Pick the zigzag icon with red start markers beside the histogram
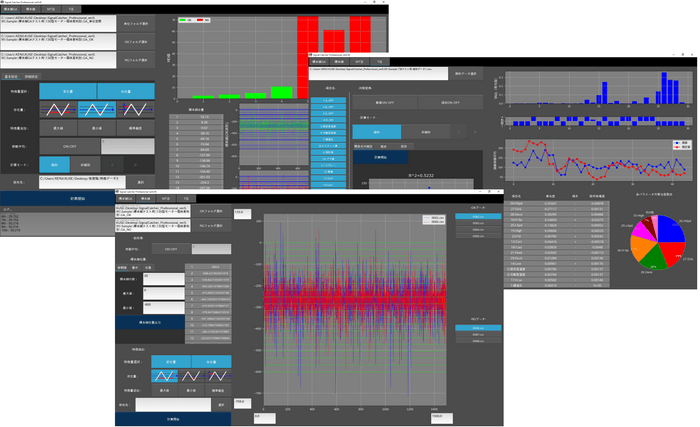700x427 pixels. 136,109
